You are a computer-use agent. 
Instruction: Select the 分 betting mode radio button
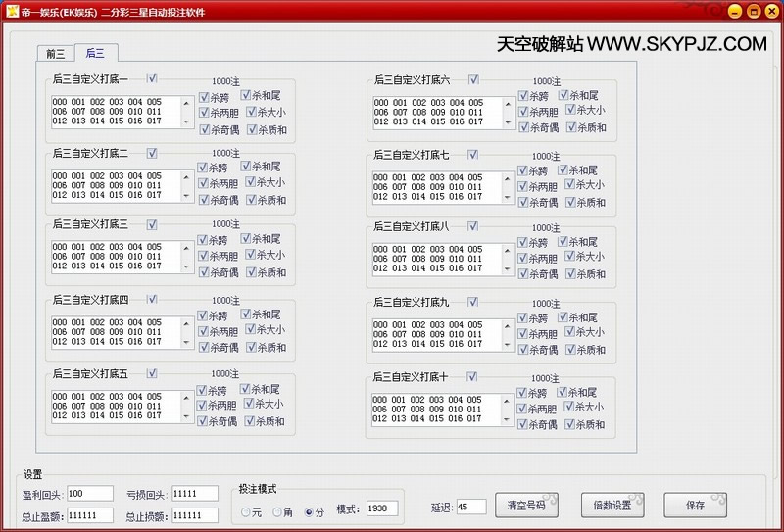(x=310, y=510)
